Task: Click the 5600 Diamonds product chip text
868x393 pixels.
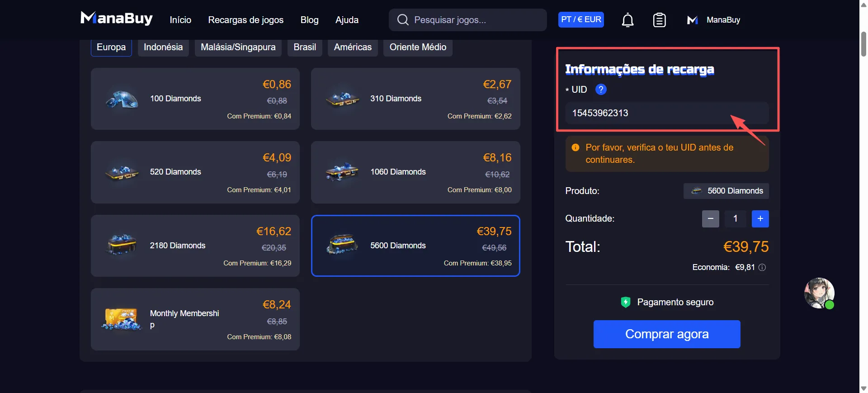Action: coord(735,191)
